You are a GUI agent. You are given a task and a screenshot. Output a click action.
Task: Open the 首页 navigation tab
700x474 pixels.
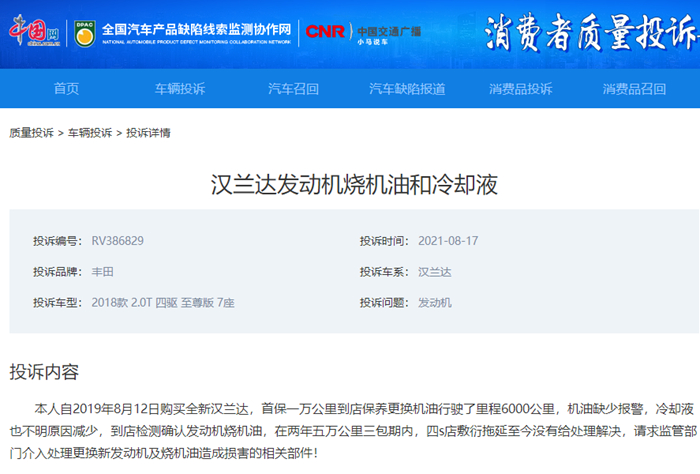pyautogui.click(x=66, y=88)
